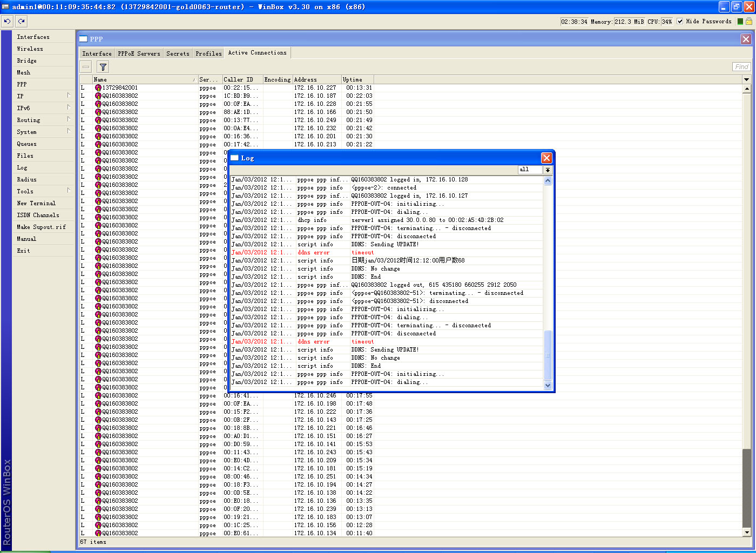Click user icon in row with address 172.16.10.166
The height and width of the screenshot is (553, 756).
point(98,112)
